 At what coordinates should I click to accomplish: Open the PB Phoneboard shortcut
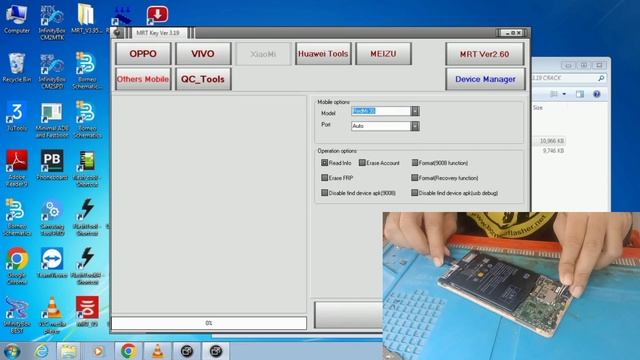click(x=52, y=165)
